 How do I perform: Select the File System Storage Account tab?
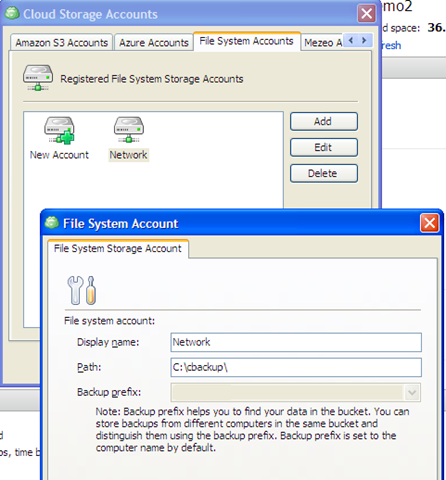pyautogui.click(x=118, y=249)
